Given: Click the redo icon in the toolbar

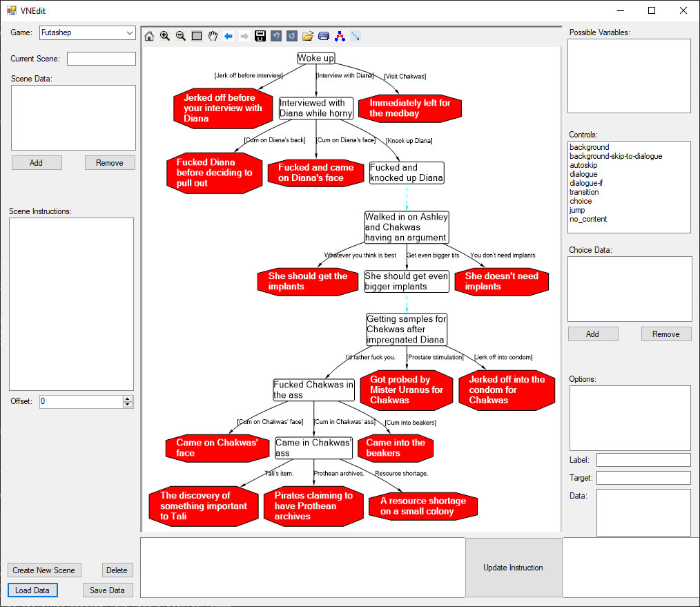Looking at the screenshot, I should (292, 36).
